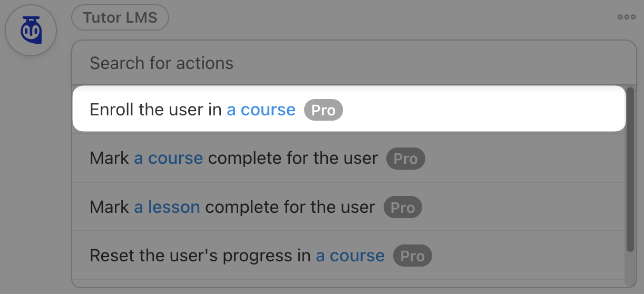Viewport: 644px width, 294px height.
Task: Click "complete for the user" text in course row
Action: [292, 159]
